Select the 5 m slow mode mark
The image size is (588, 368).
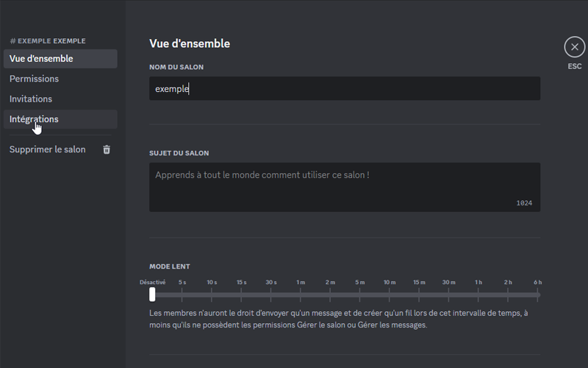[359, 294]
